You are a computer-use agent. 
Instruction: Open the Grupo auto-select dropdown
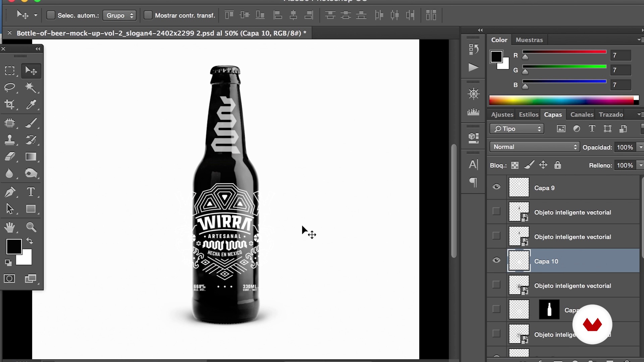(x=119, y=15)
